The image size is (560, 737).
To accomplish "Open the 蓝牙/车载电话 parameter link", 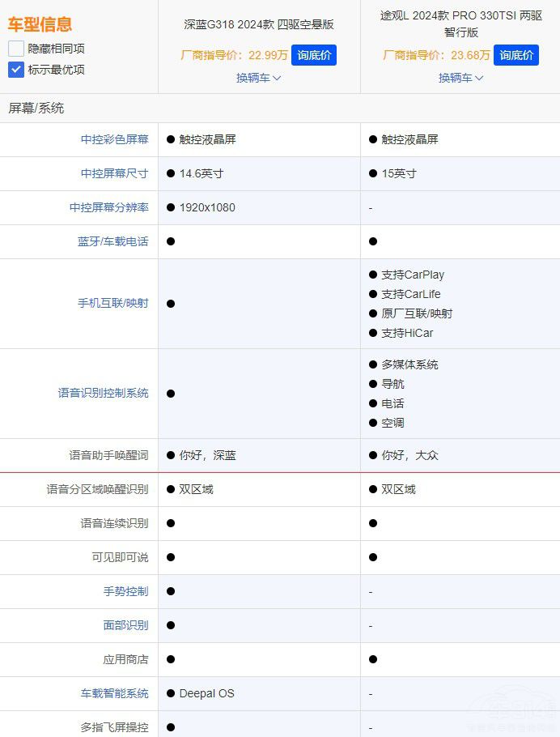I will (x=112, y=241).
